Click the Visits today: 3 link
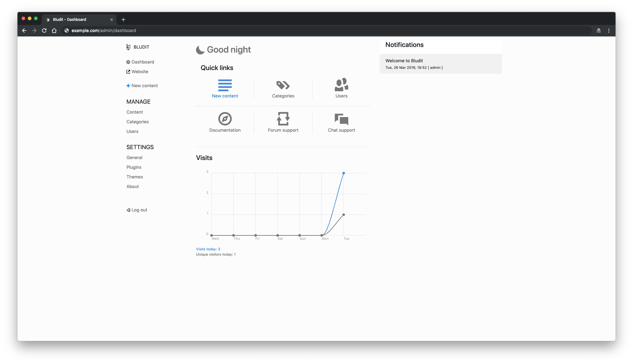The image size is (633, 364). pyautogui.click(x=208, y=249)
